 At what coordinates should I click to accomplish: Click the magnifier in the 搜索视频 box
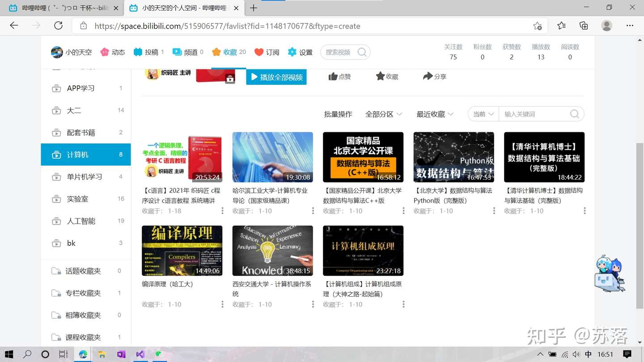362,52
